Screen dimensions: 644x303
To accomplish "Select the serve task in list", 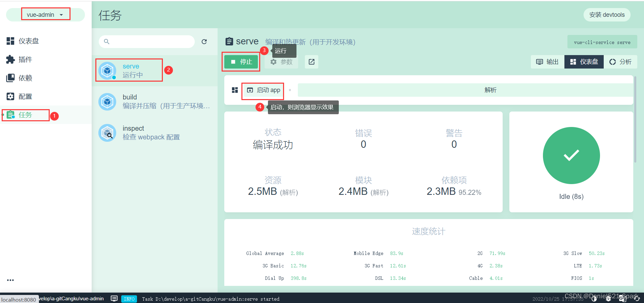I will point(154,71).
